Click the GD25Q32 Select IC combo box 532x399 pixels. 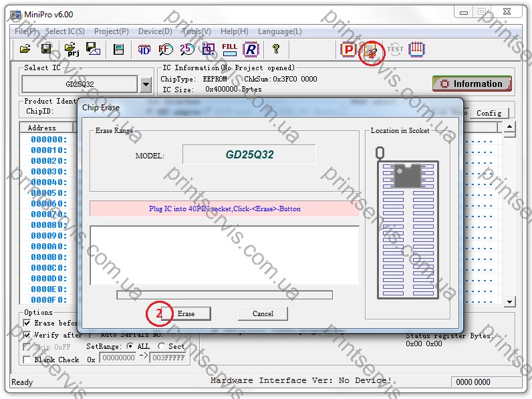point(80,84)
